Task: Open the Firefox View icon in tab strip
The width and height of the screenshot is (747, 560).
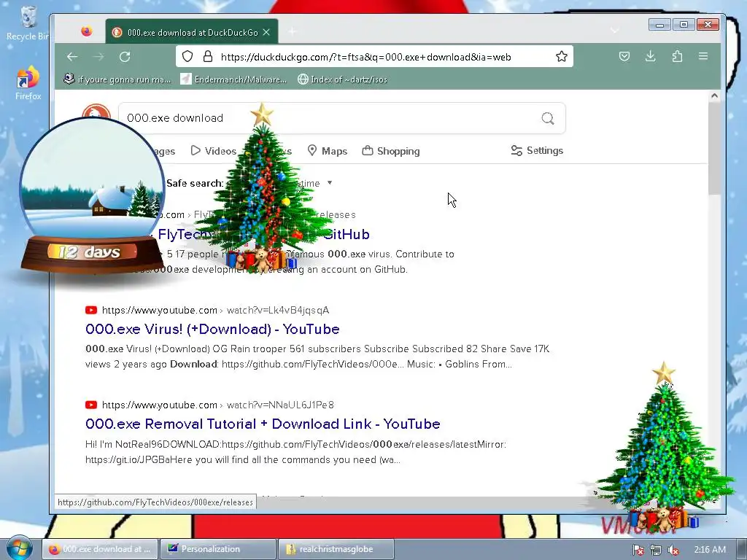Action: click(x=86, y=31)
